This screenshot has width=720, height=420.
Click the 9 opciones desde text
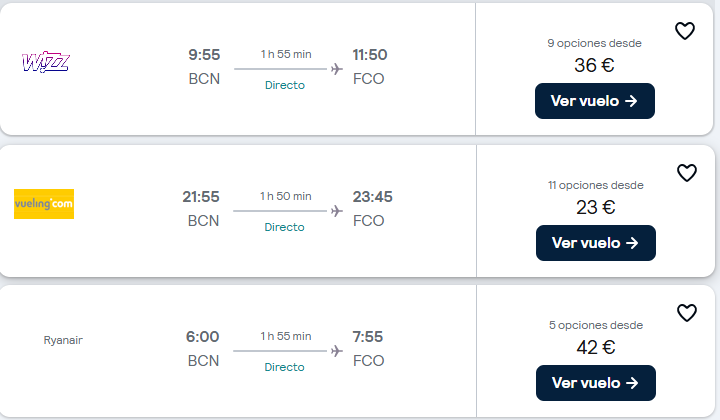(x=594, y=43)
